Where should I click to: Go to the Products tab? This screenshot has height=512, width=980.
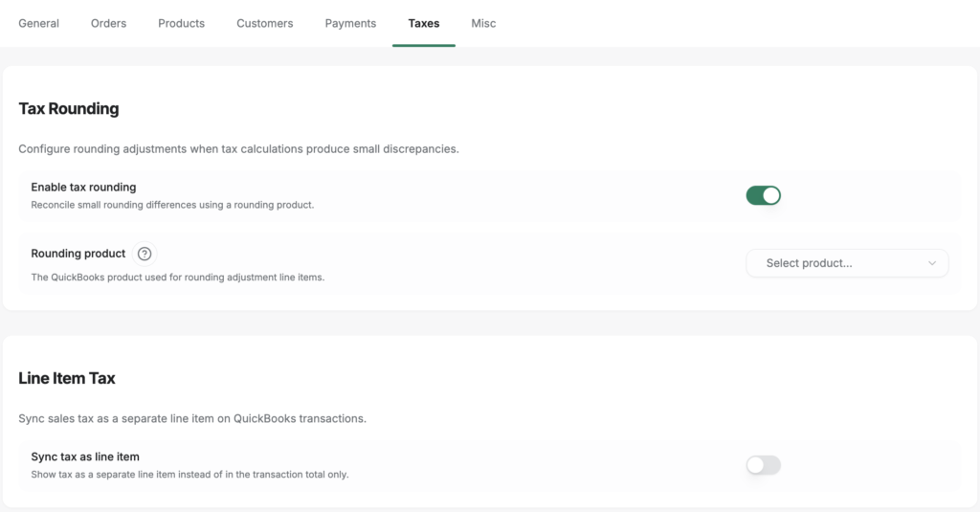point(181,23)
